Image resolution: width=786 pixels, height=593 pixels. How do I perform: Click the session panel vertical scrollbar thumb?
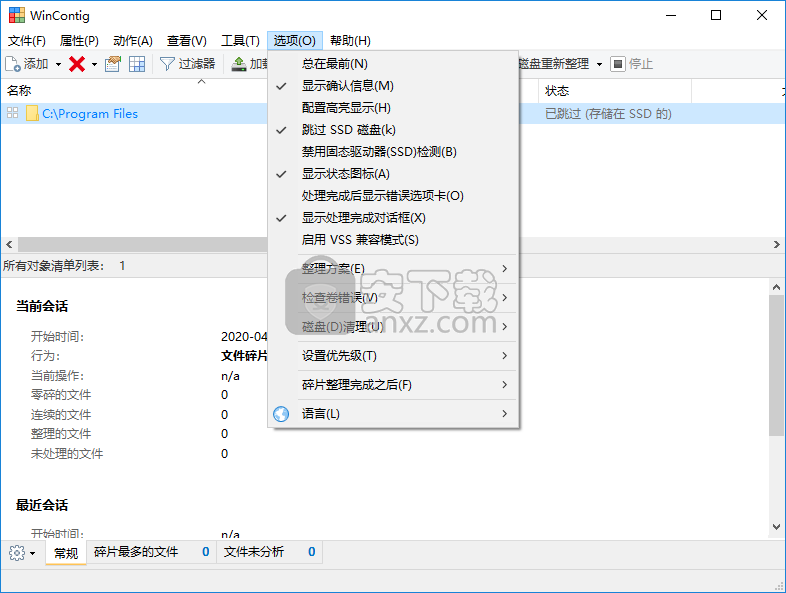tap(776, 365)
